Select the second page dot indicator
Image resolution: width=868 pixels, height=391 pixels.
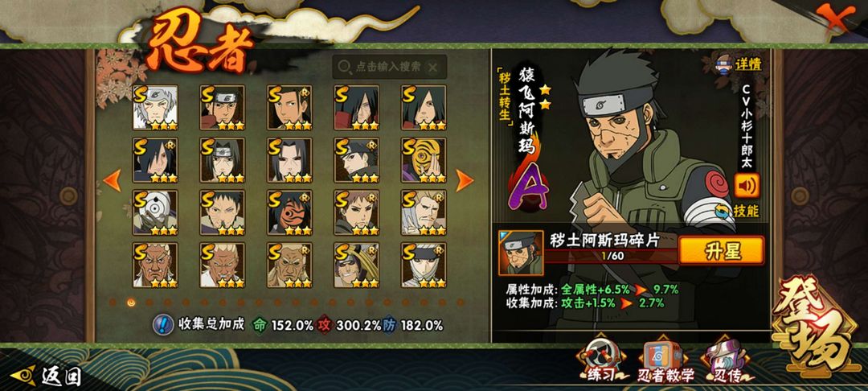(131, 303)
